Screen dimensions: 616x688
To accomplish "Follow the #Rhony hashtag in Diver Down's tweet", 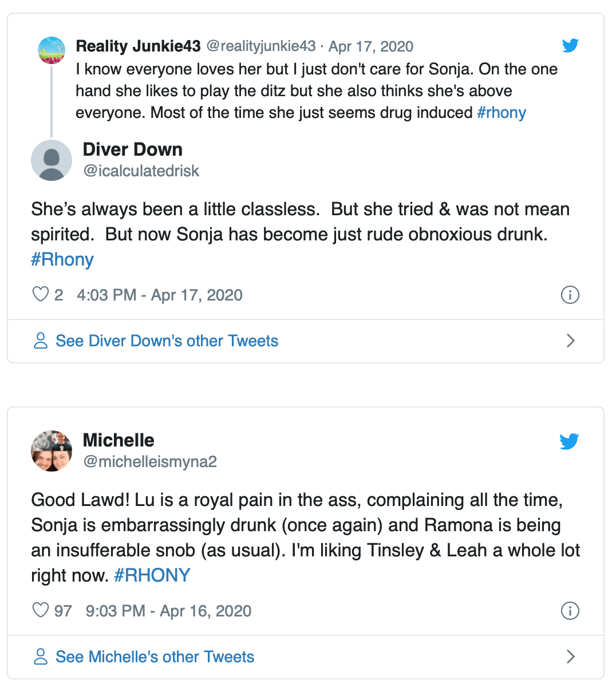I will 62,260.
